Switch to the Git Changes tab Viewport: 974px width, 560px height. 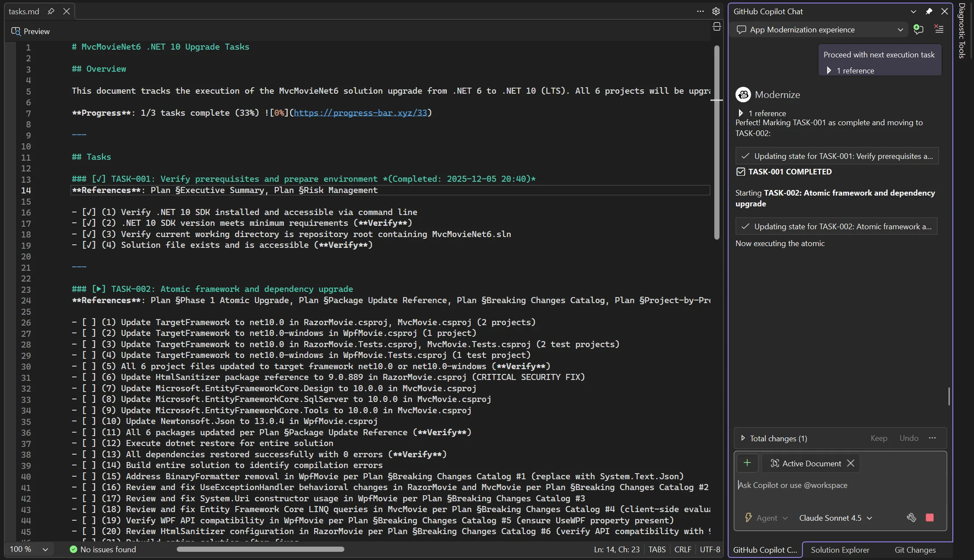point(915,550)
